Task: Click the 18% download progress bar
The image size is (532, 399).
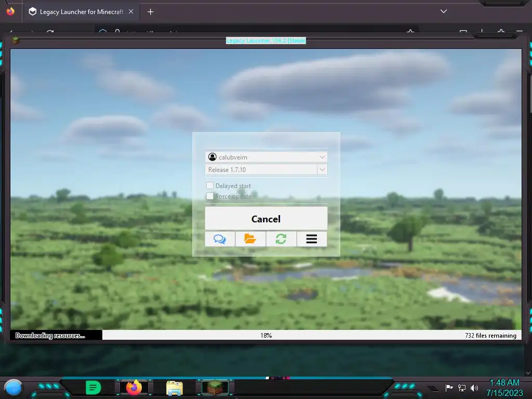Action: [266, 335]
